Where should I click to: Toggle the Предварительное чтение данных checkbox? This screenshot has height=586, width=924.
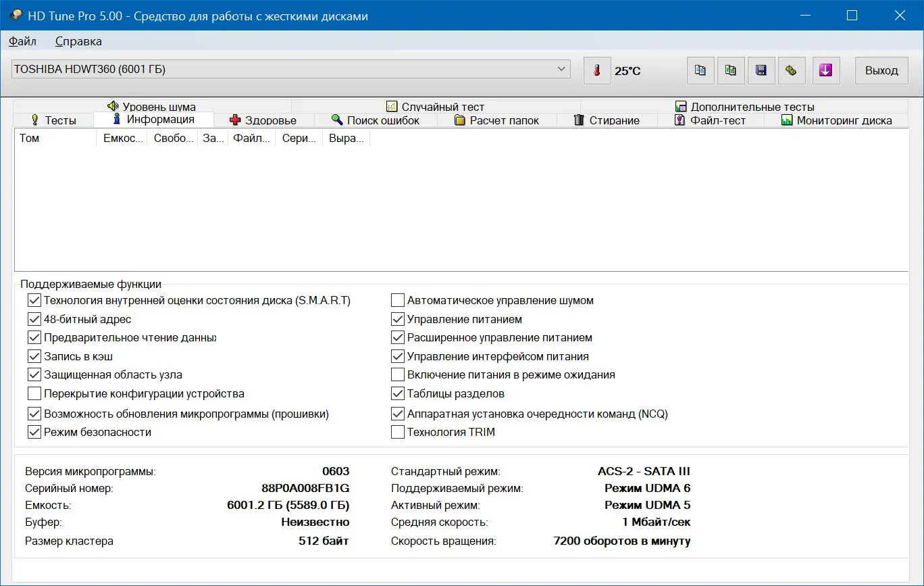[34, 337]
